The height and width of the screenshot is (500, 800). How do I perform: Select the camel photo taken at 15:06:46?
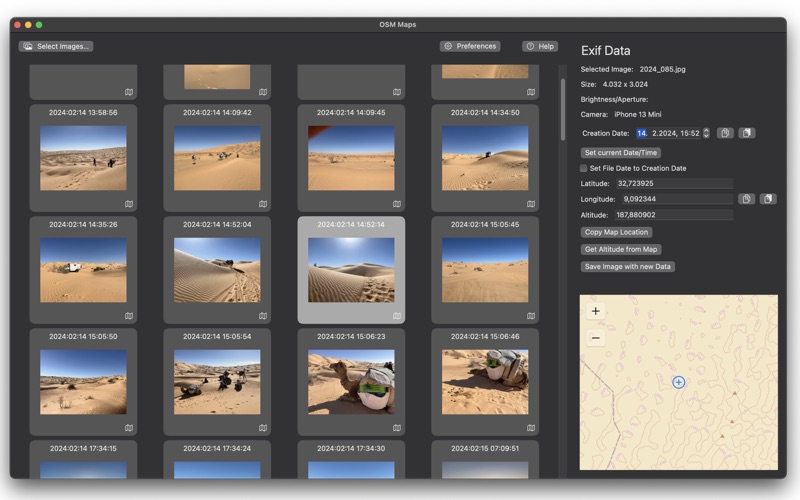(485, 382)
